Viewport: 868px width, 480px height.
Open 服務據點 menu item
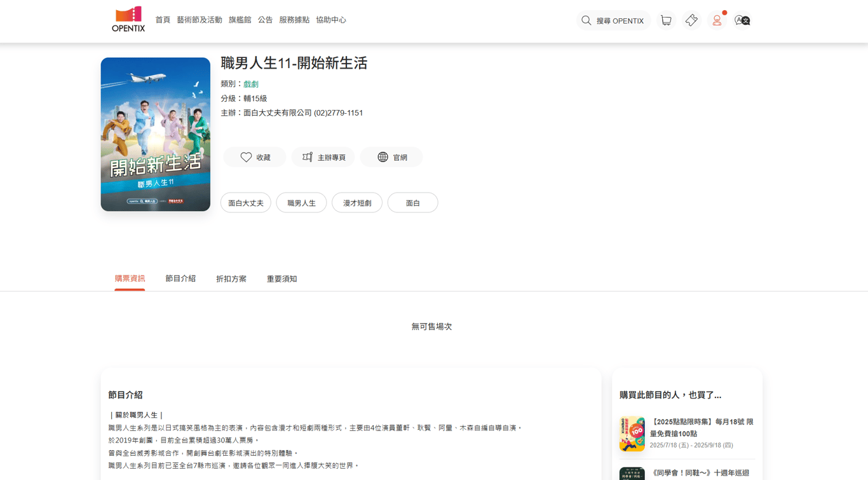(294, 20)
